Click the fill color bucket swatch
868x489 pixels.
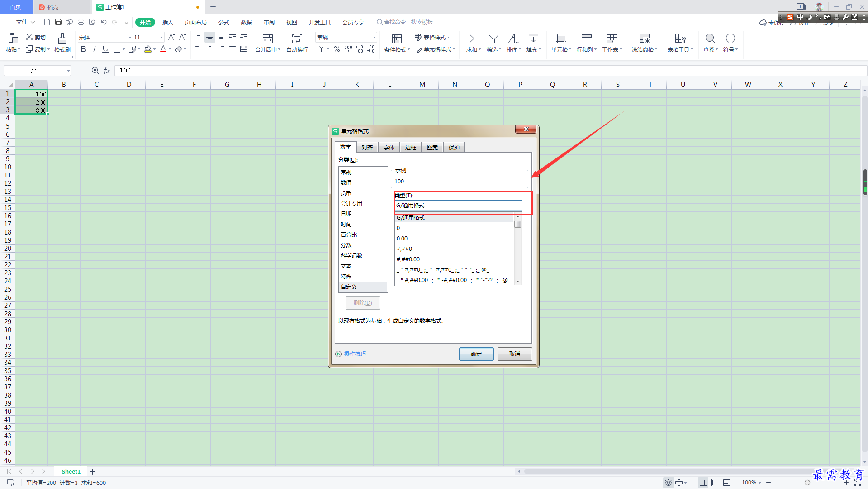pyautogui.click(x=148, y=49)
